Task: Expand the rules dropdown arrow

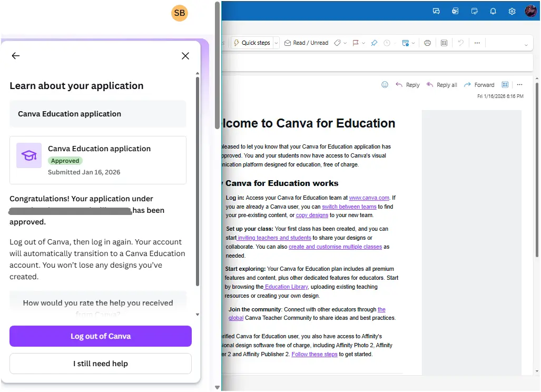Action: (x=414, y=43)
